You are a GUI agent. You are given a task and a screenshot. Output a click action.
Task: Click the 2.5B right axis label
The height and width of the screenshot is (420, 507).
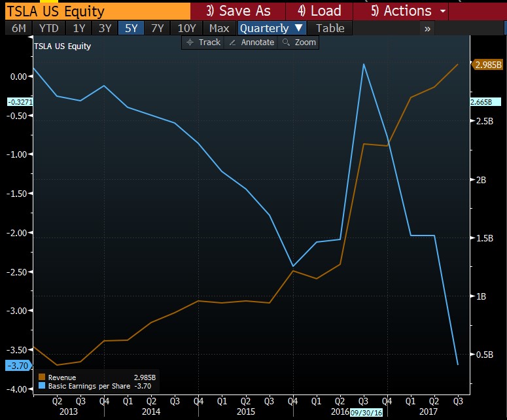tap(485, 121)
